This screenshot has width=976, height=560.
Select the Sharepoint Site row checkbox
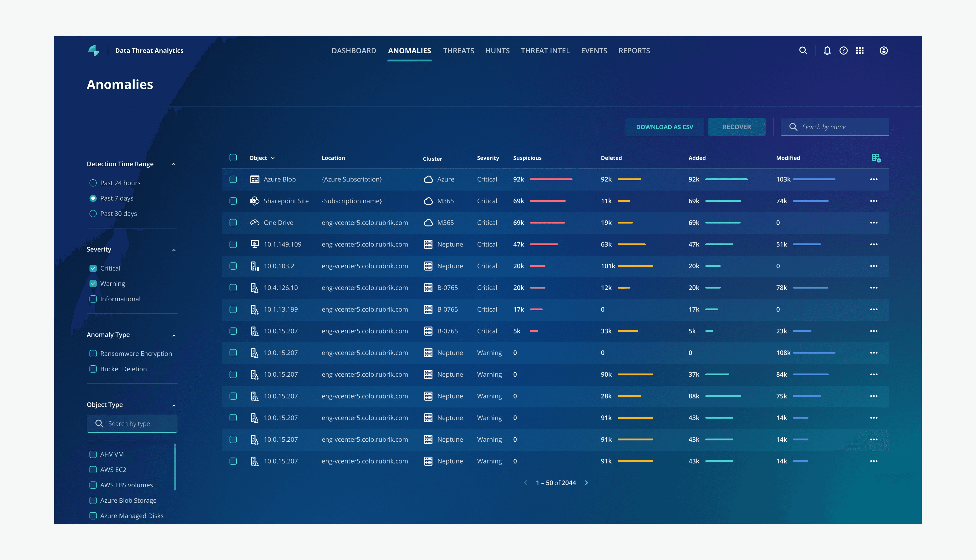click(233, 201)
